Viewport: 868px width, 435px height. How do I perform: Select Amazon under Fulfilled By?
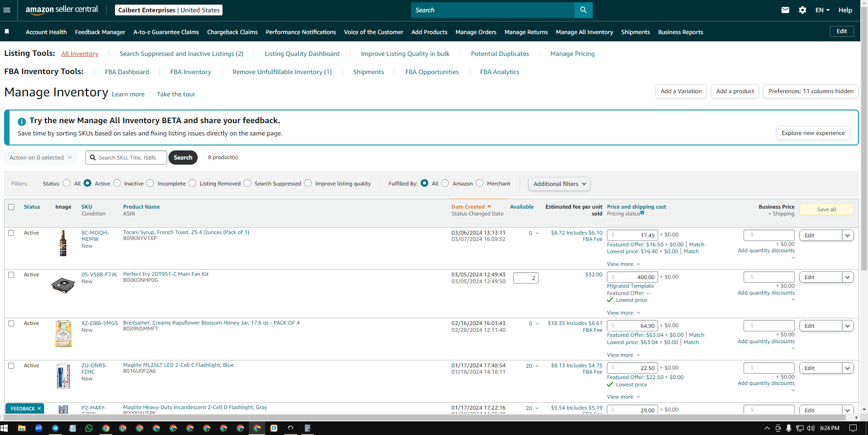(x=445, y=183)
